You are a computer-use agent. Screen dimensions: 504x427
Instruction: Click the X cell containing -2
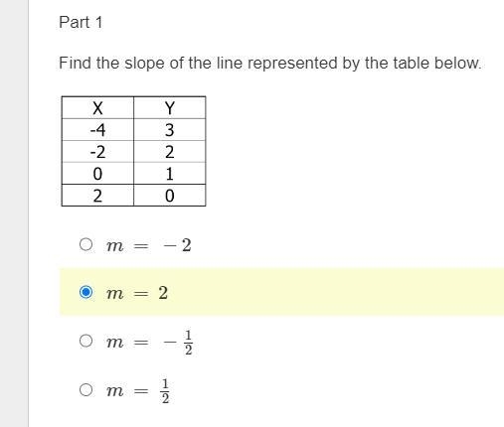[97, 152]
